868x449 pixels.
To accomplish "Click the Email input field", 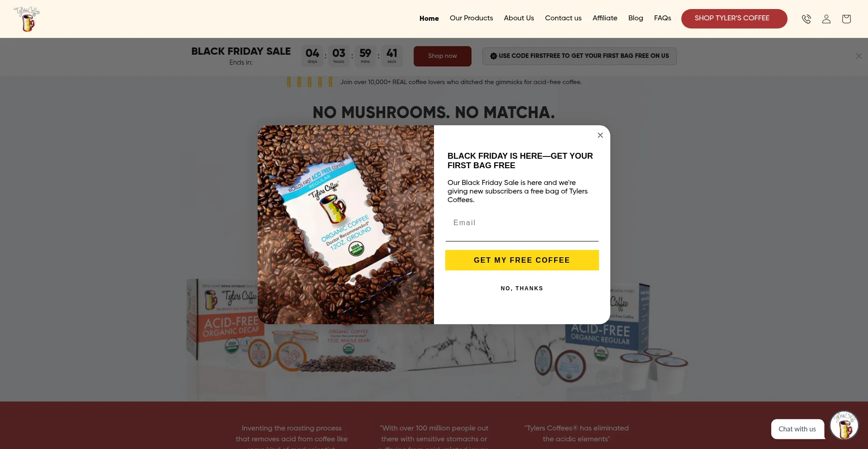I will [522, 223].
